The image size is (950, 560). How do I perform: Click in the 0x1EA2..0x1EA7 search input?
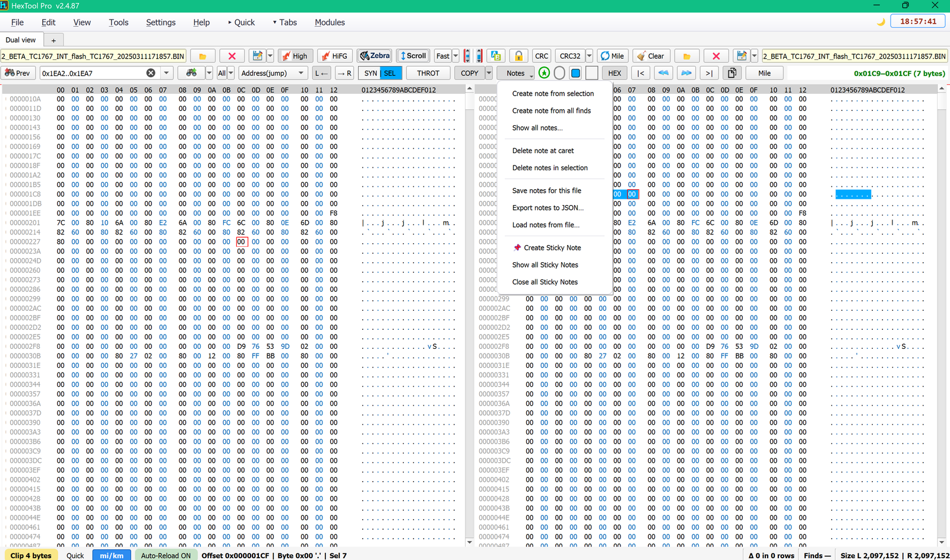(x=93, y=73)
